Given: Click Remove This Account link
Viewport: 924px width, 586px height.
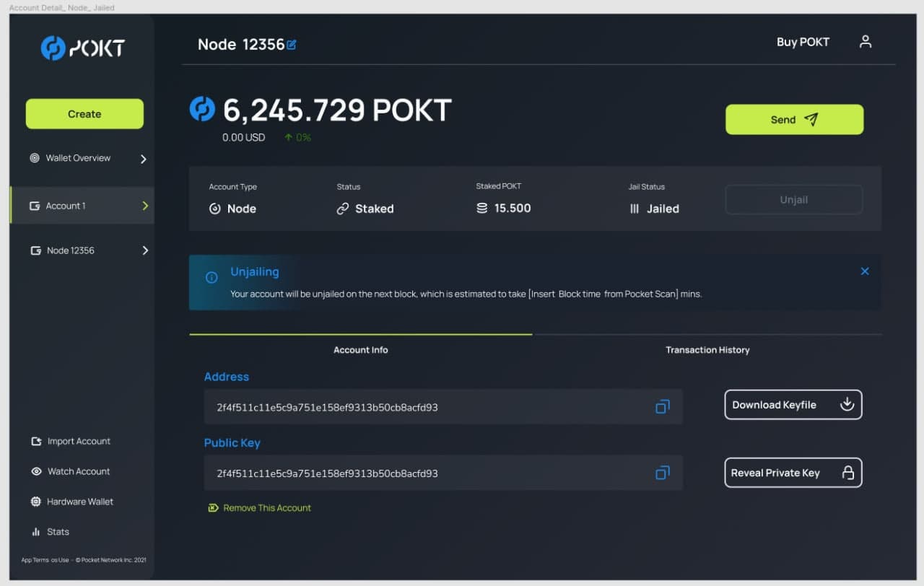Looking at the screenshot, I should (x=267, y=508).
